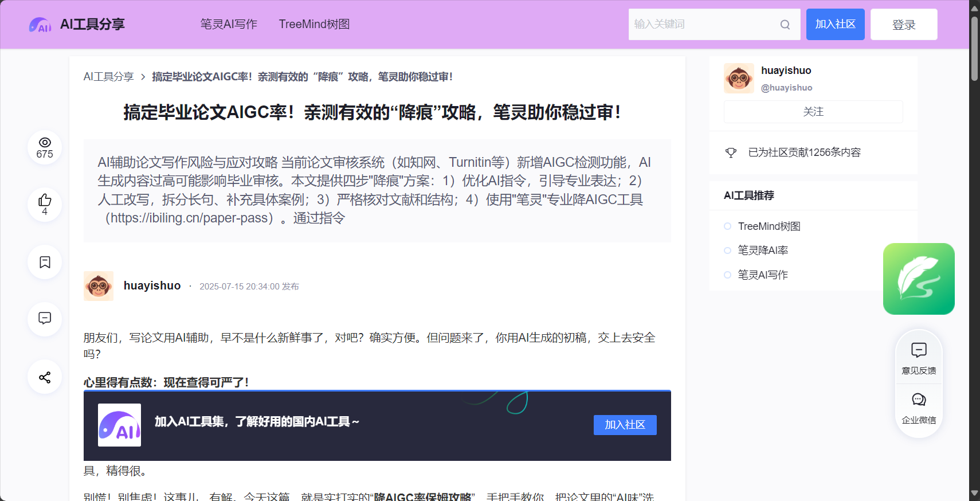Screen dimensions: 980x501
Task: Click the green feather app icon
Action: coord(919,279)
